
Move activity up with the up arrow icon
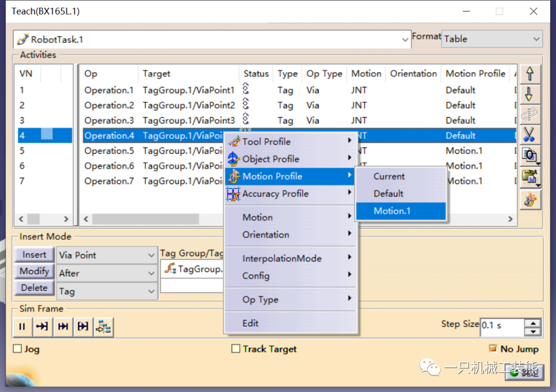click(530, 74)
